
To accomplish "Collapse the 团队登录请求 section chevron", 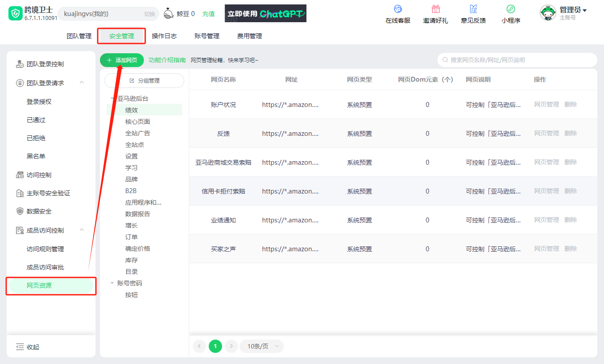I will click(82, 83).
